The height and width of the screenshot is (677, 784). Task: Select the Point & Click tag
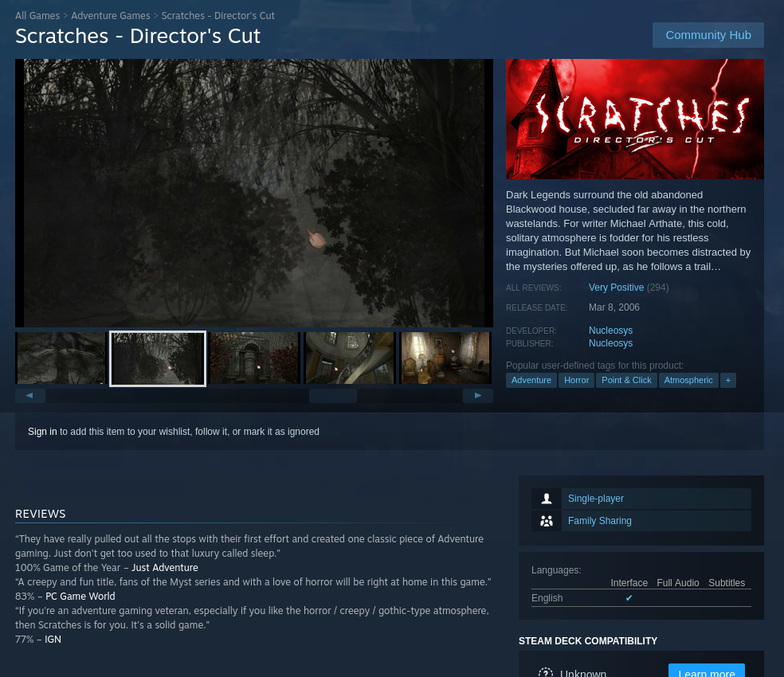click(x=626, y=380)
